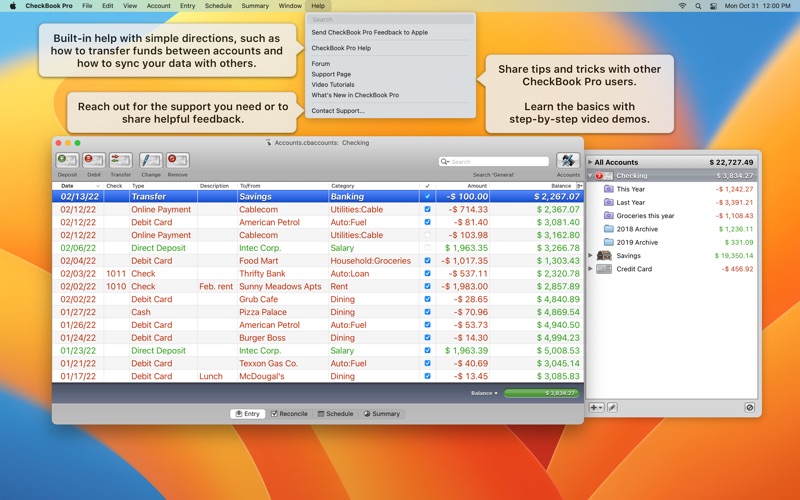The image size is (800, 500).
Task: Expand the Savings account disclosure triangle
Action: (590, 255)
